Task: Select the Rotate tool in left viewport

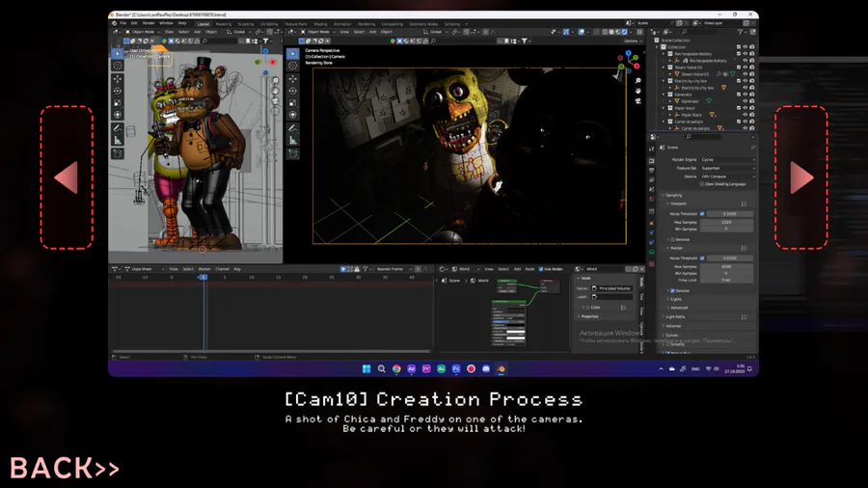Action: point(118,91)
